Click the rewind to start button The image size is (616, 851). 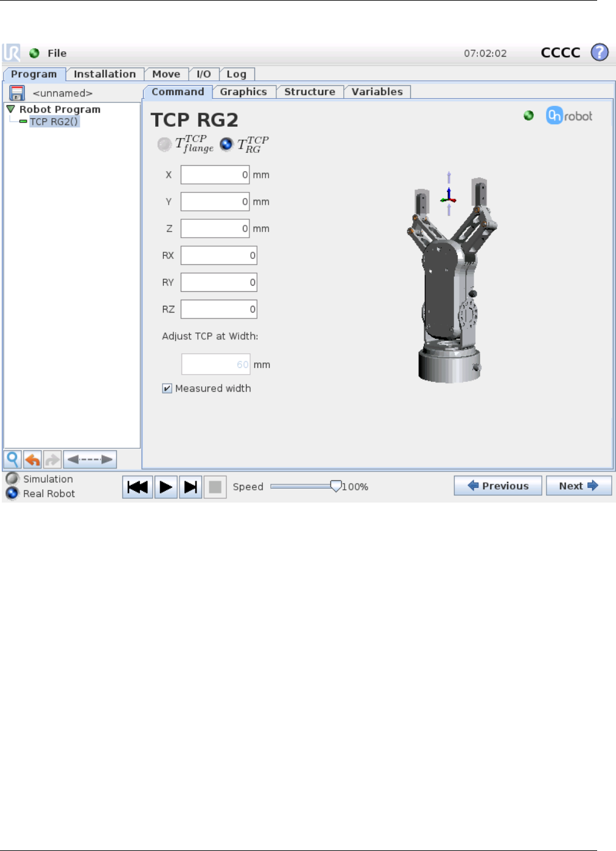click(x=138, y=487)
